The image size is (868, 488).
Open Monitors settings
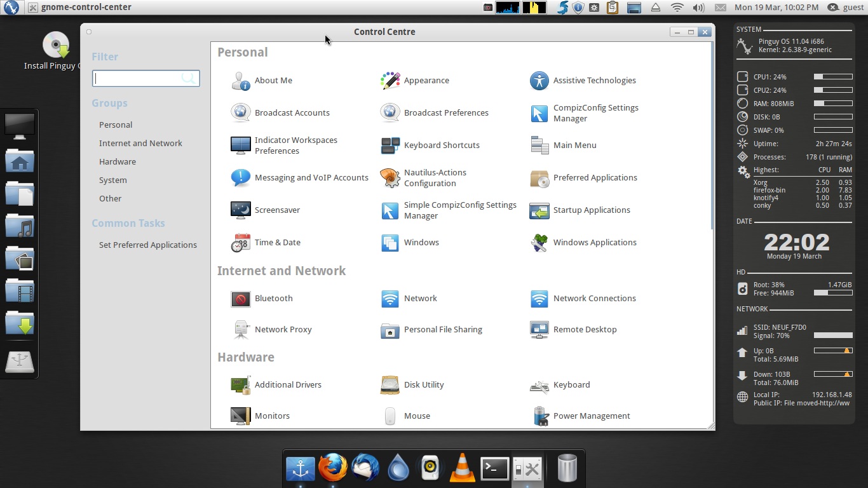(260, 416)
